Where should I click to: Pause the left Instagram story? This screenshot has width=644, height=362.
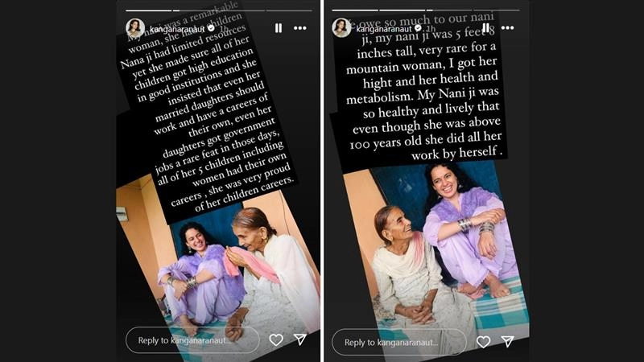(279, 28)
